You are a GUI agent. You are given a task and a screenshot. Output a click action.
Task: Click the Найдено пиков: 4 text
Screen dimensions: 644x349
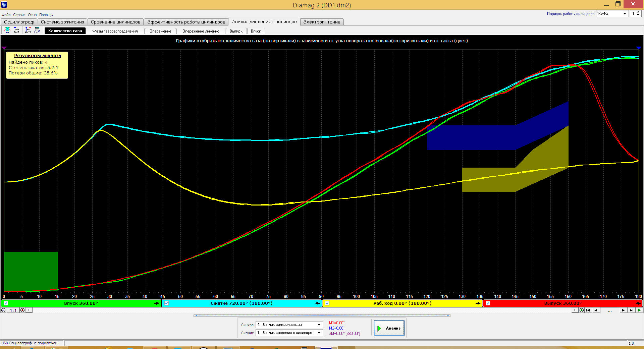click(x=28, y=62)
